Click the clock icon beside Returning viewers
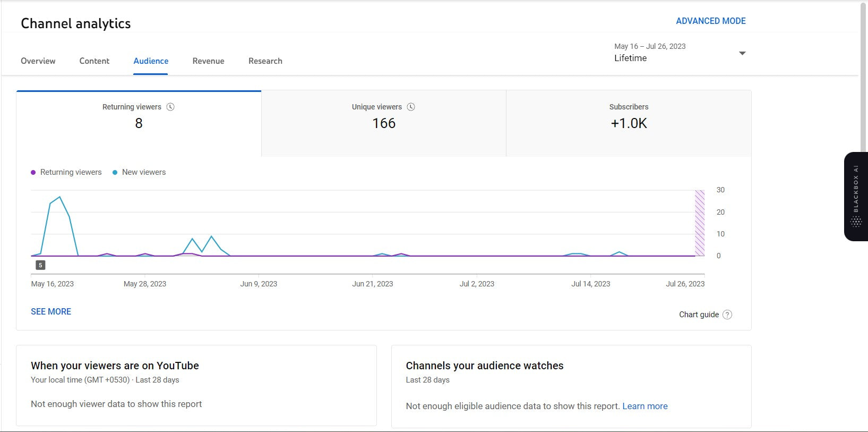 click(x=170, y=107)
